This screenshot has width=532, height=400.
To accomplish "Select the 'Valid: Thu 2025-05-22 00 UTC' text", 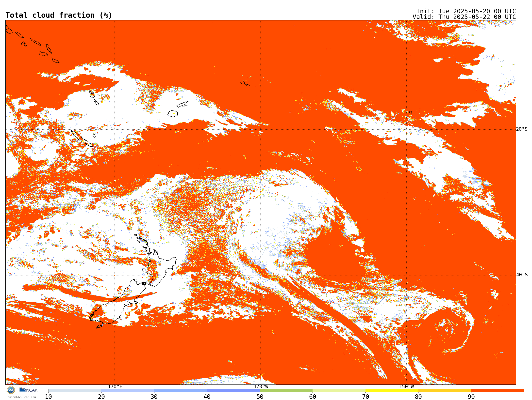I will 464,17.
